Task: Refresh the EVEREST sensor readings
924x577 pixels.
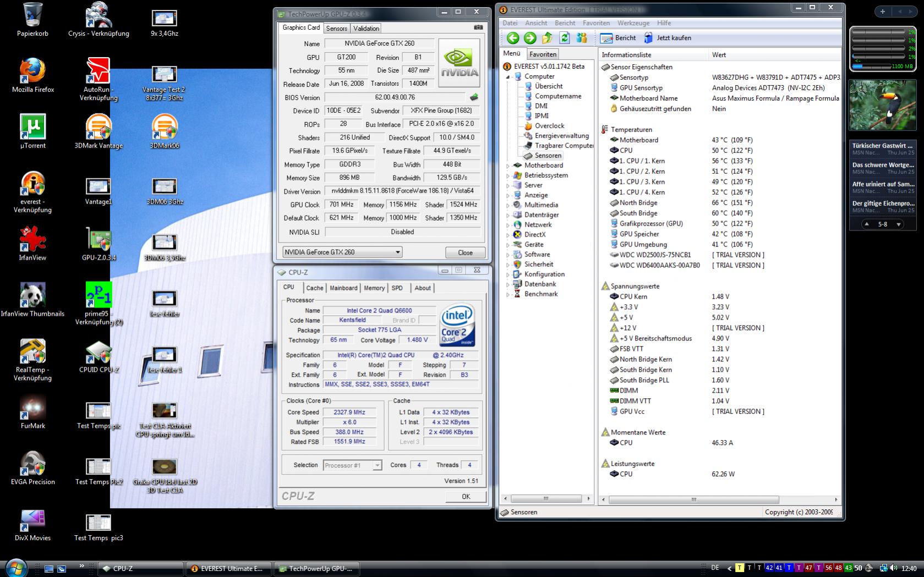Action: [x=564, y=38]
